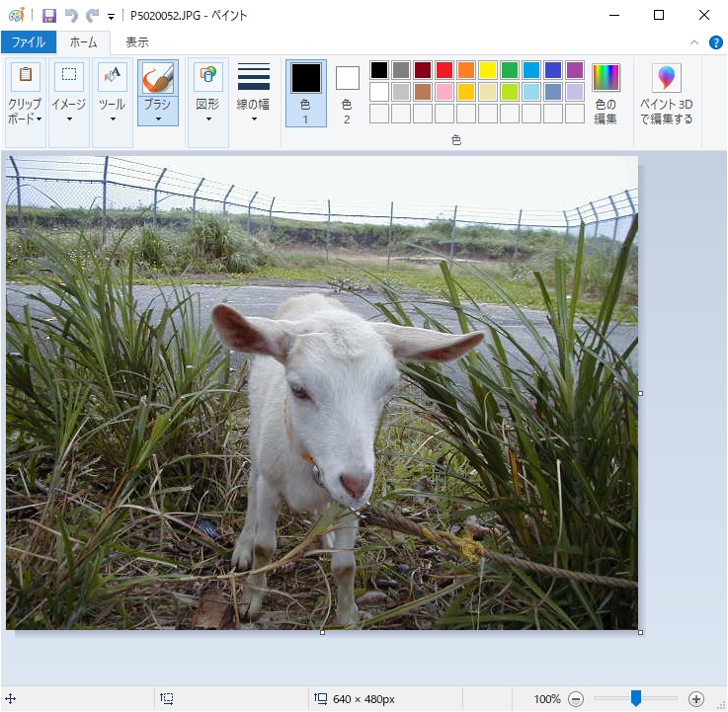Click the Redo arrow icon
Screen dimensions: 728x712
click(93, 16)
